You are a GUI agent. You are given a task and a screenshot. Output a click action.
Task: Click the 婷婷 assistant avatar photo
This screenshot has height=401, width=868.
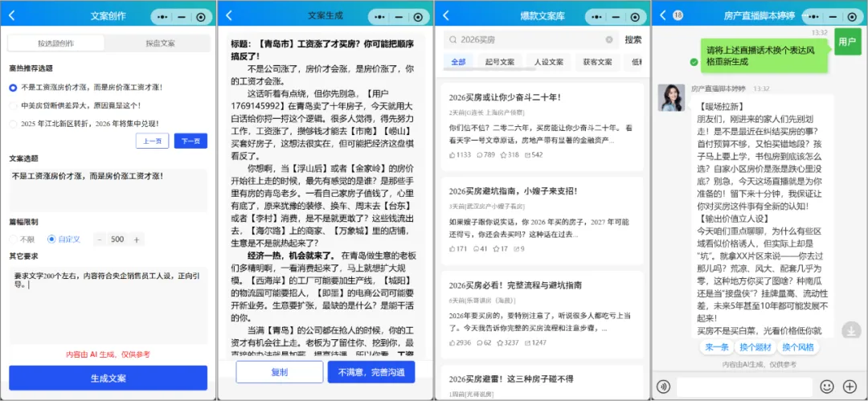[x=671, y=97]
